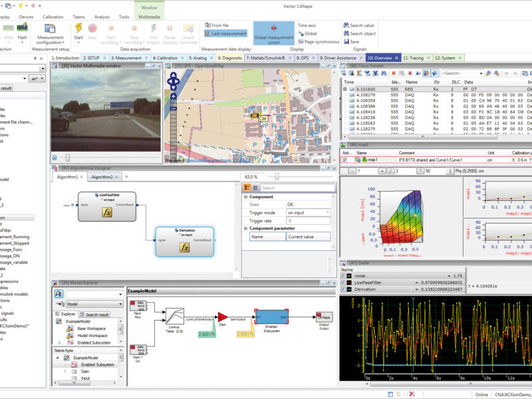Click the Flash tool icon
The height and width of the screenshot is (399, 532).
pos(22,27)
